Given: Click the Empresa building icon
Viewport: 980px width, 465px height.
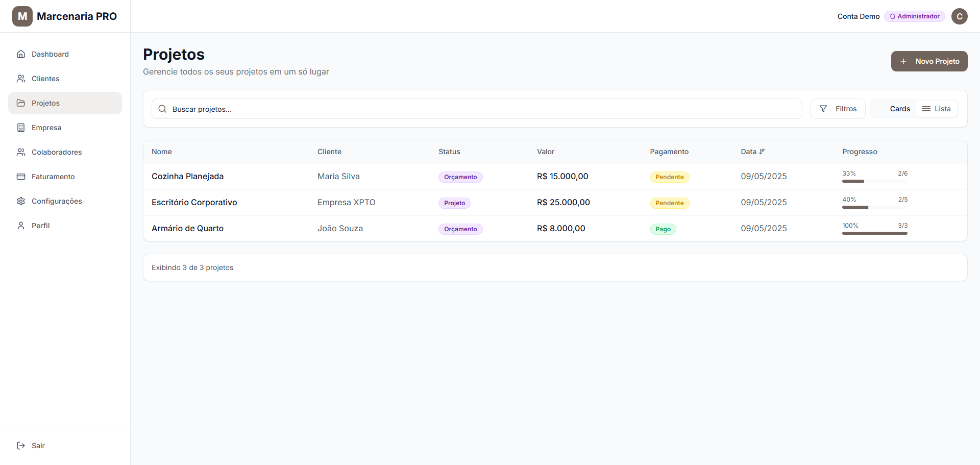Looking at the screenshot, I should 21,128.
